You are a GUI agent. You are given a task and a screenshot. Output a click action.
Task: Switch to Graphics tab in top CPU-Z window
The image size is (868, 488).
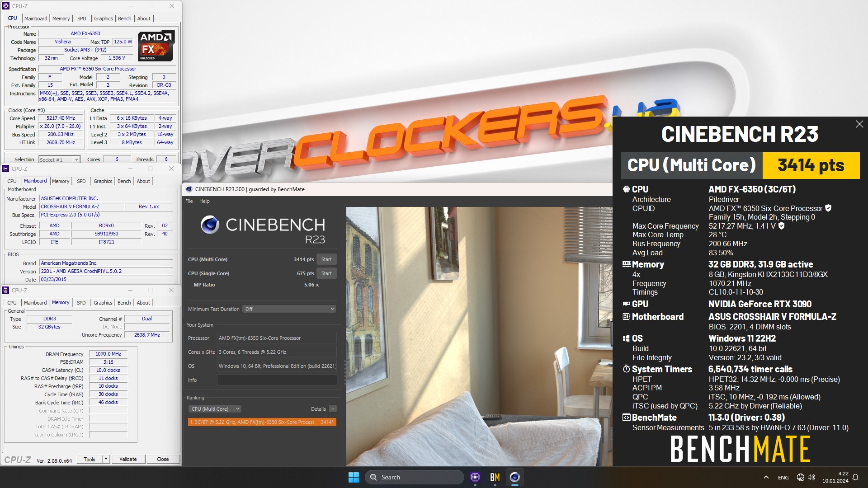103,19
